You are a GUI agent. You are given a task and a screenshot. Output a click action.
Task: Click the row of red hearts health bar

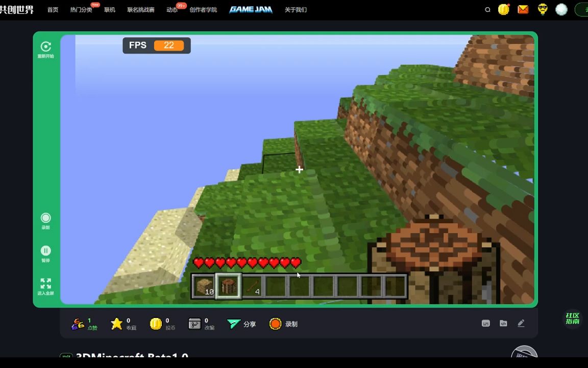click(x=247, y=263)
